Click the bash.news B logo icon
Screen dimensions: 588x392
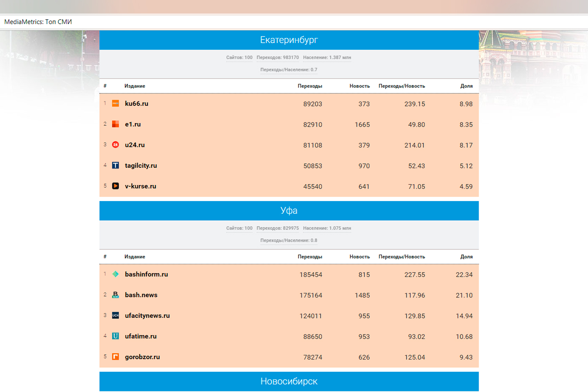tap(115, 295)
